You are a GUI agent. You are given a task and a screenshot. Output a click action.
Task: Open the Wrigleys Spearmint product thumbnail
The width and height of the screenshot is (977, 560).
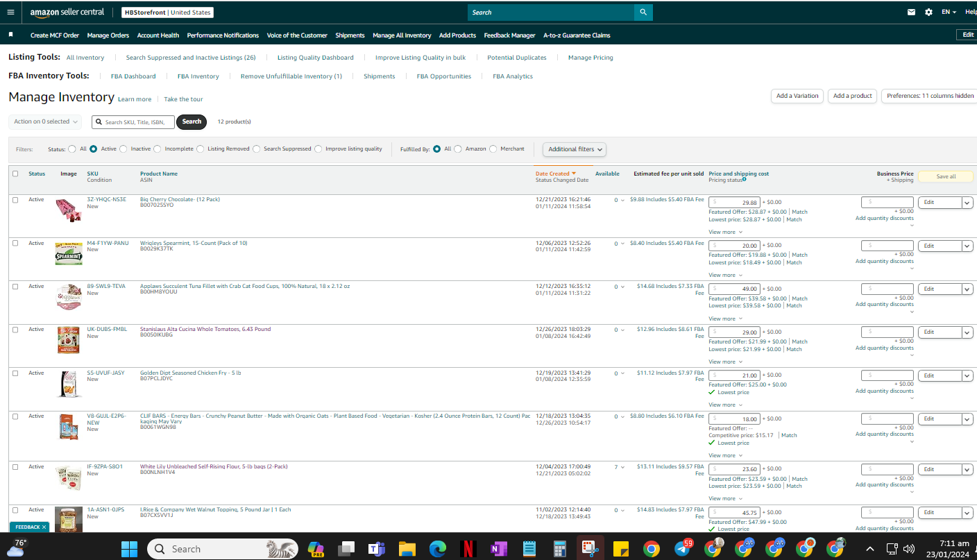point(69,253)
